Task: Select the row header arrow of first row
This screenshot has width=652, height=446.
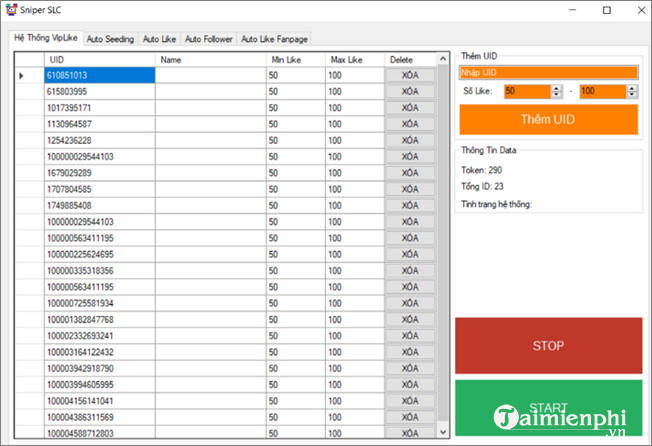Action: (22, 75)
